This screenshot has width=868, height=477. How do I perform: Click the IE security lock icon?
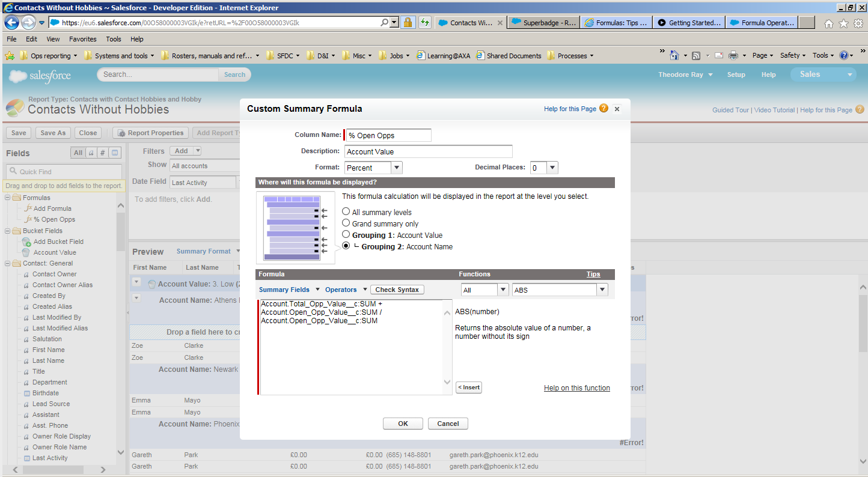click(x=408, y=23)
